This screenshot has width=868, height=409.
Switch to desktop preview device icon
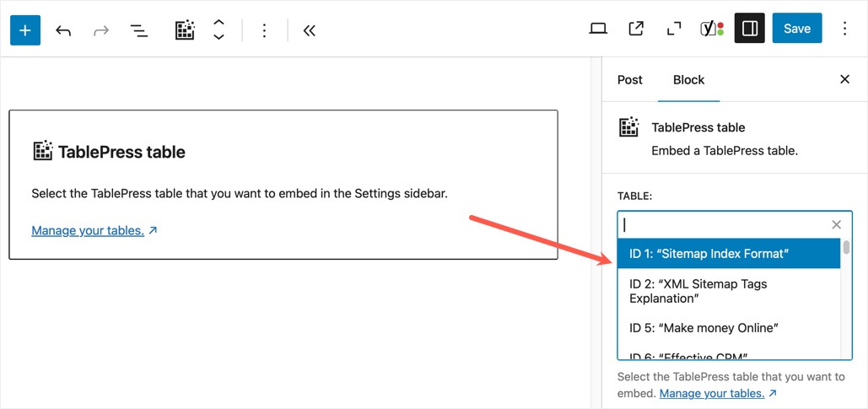pos(598,29)
